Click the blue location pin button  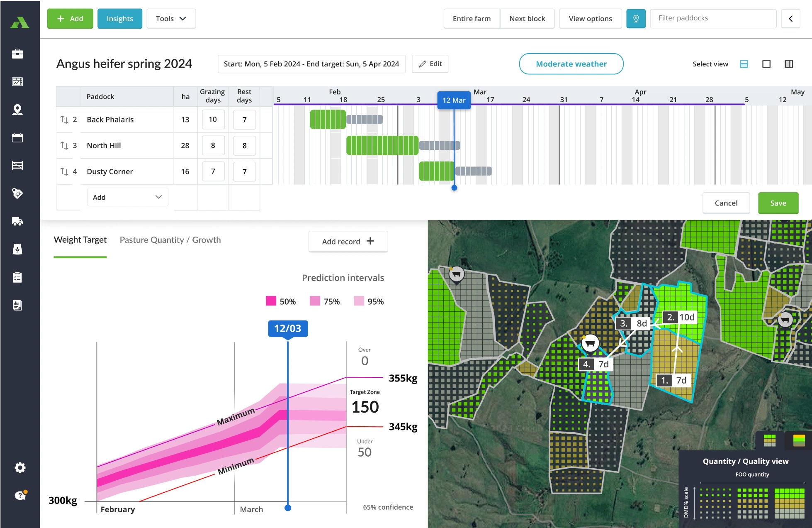coord(636,19)
